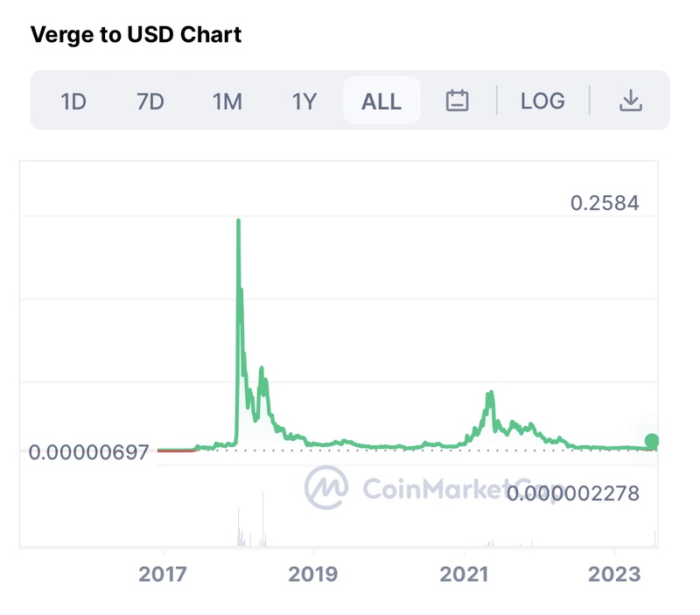
Task: Click the 2019 x-axis label
Action: tap(313, 575)
